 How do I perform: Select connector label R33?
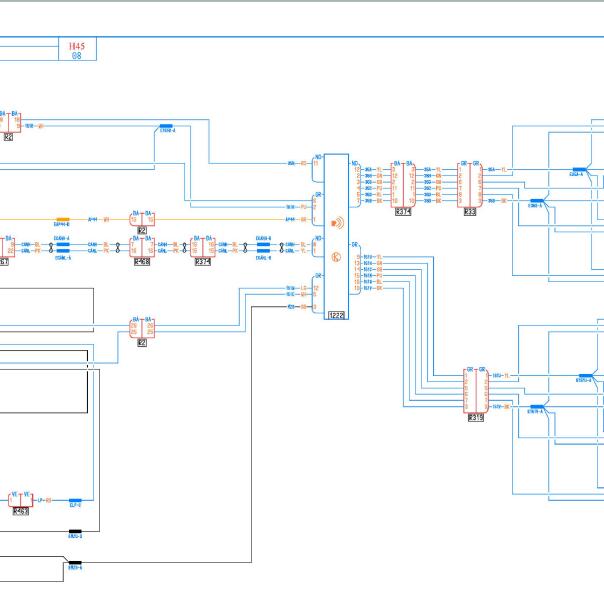pos(470,212)
